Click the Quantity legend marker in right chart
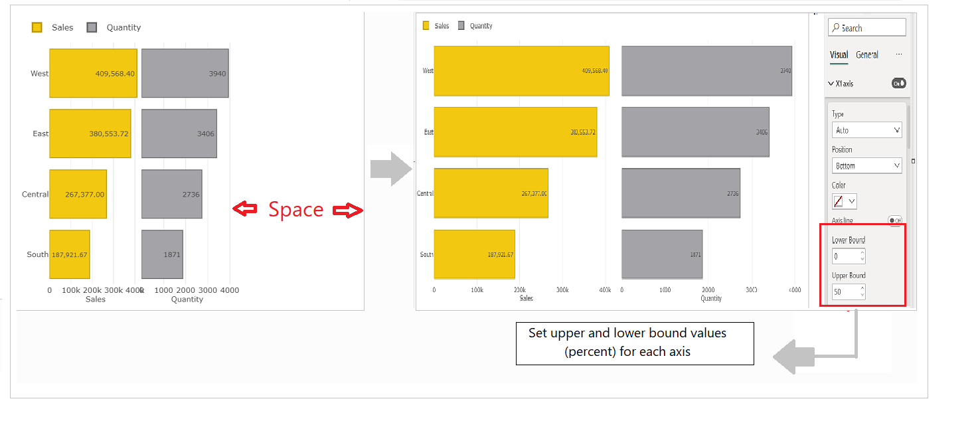 [461, 26]
